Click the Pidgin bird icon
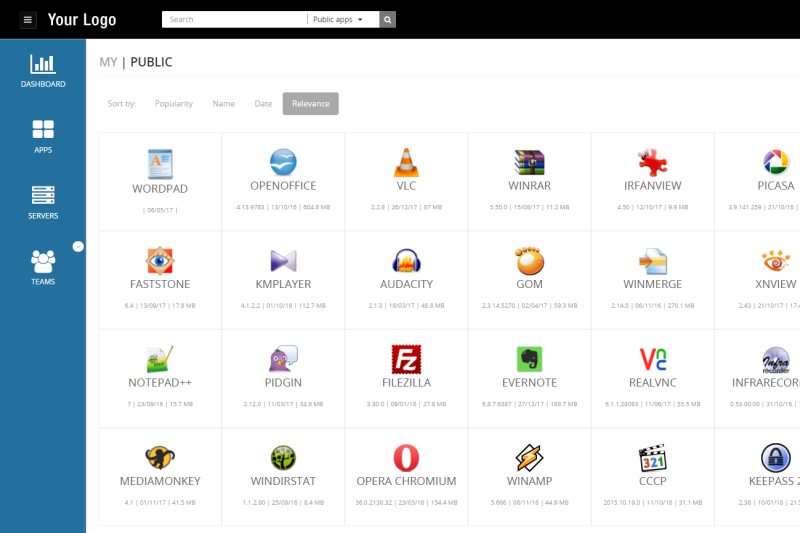The image size is (800, 533). (x=283, y=359)
